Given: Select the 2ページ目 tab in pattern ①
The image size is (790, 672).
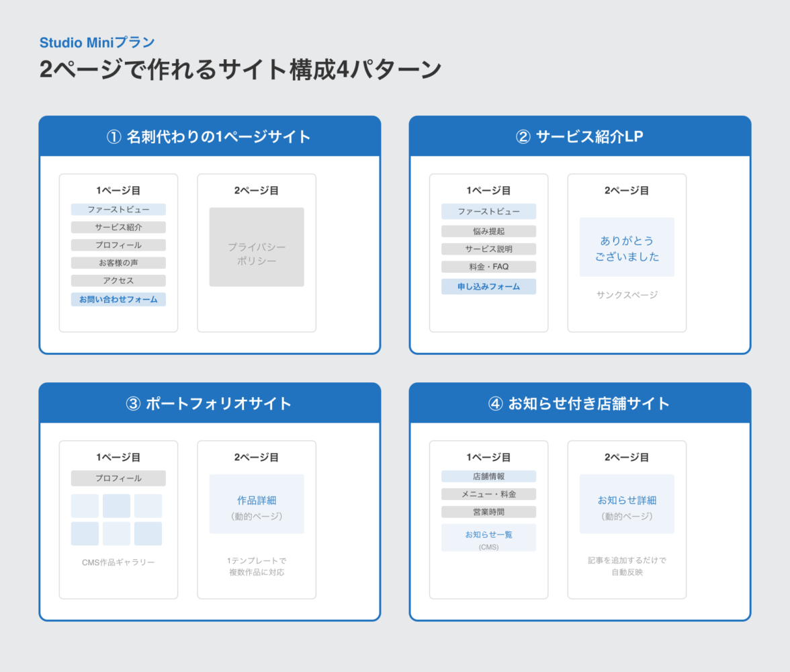Looking at the screenshot, I should pyautogui.click(x=257, y=190).
